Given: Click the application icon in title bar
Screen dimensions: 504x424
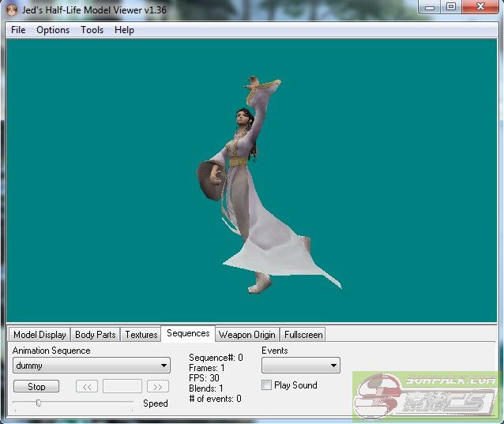Looking at the screenshot, I should 12,10.
